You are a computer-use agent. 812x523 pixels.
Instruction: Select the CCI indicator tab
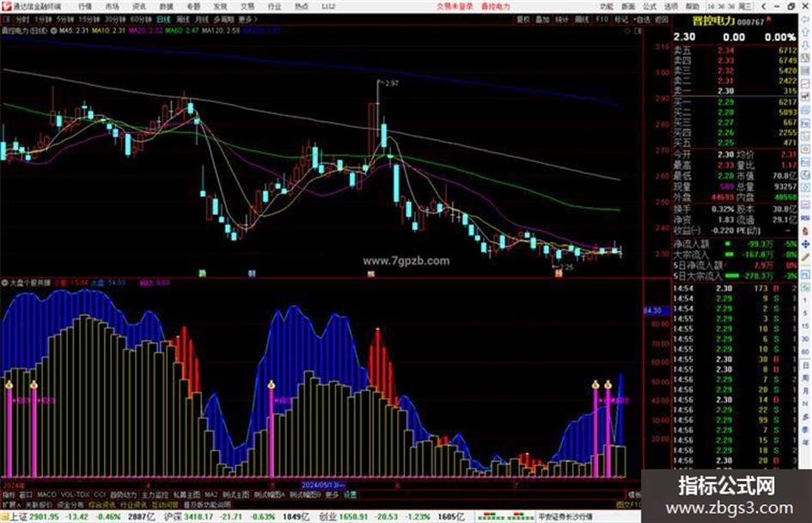click(x=100, y=495)
